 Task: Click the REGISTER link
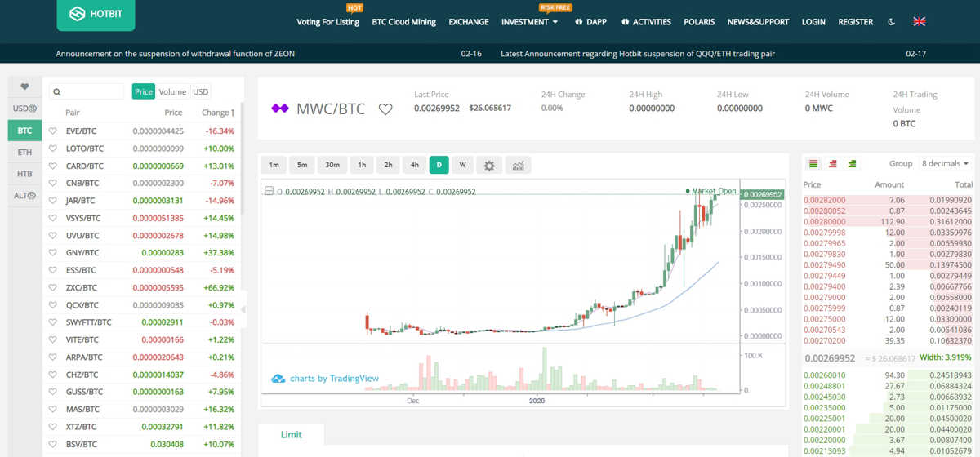[856, 22]
